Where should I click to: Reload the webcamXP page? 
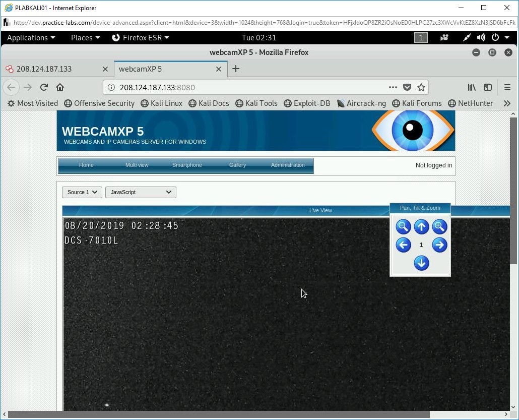point(44,87)
